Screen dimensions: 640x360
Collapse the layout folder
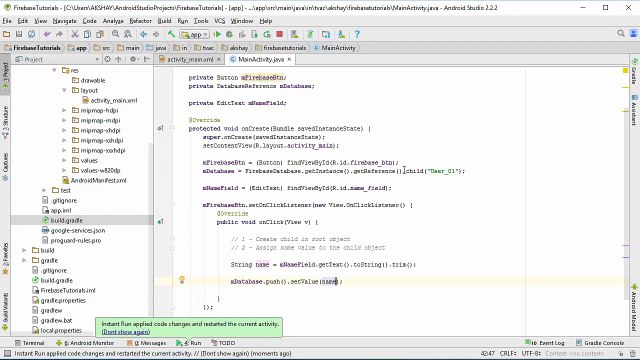tap(64, 90)
